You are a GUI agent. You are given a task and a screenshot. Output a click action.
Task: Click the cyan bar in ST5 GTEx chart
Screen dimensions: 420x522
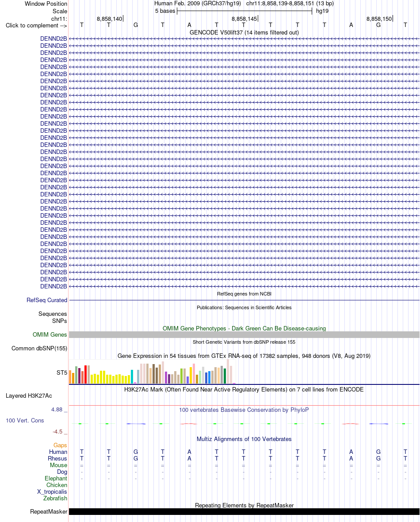(x=132, y=376)
